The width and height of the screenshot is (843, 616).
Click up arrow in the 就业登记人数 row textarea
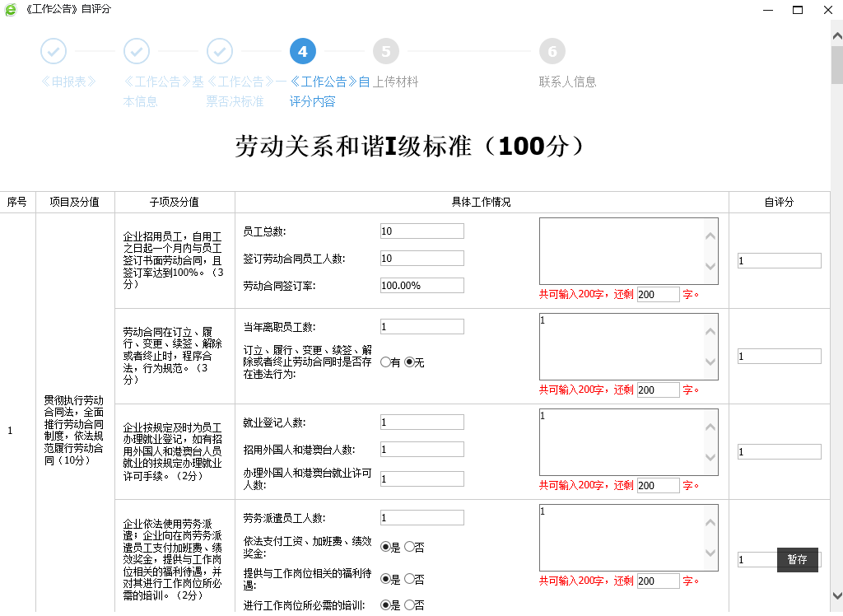(x=710, y=427)
